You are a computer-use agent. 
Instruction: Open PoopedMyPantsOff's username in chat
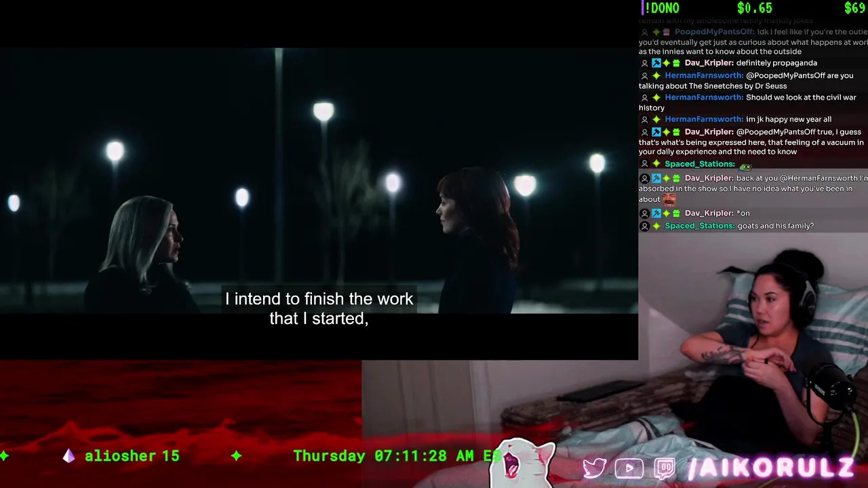pyautogui.click(x=714, y=32)
